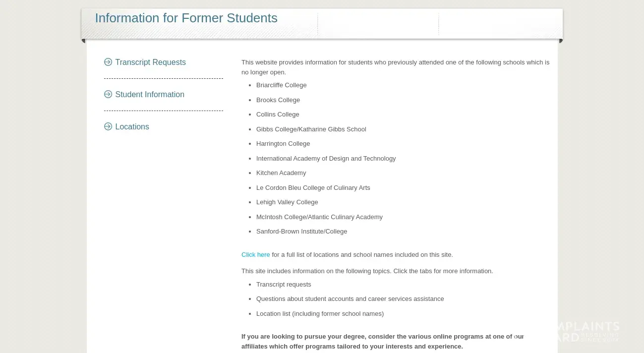The image size is (644, 353).
Task: Click McIntosh College/Atlantic Culinary Academy entry
Action: [x=319, y=217]
